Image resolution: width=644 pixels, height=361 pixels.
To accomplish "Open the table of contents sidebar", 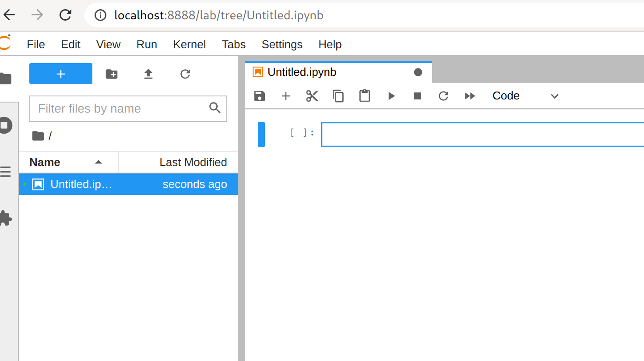I will 5,172.
